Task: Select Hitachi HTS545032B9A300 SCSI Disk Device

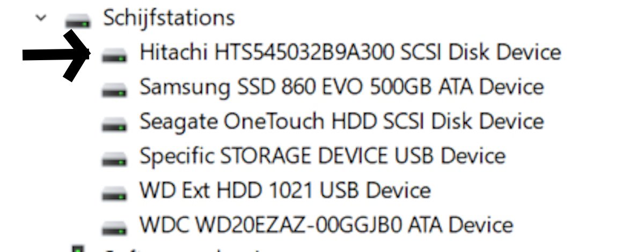Action: (x=350, y=52)
